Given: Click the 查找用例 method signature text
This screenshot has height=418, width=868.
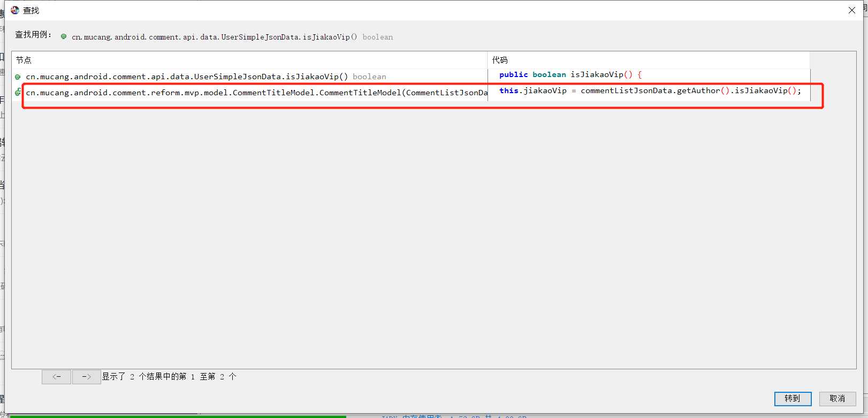Looking at the screenshot, I should tap(232, 37).
